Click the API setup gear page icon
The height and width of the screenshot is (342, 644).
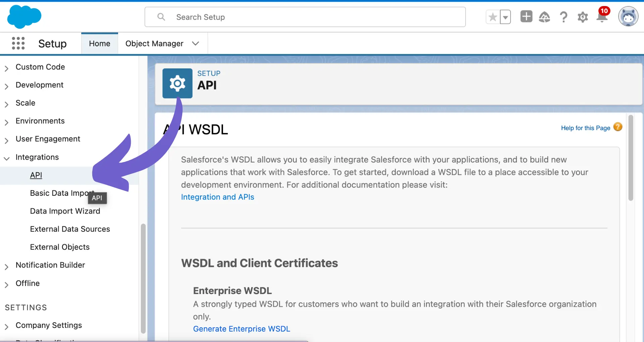click(x=177, y=83)
